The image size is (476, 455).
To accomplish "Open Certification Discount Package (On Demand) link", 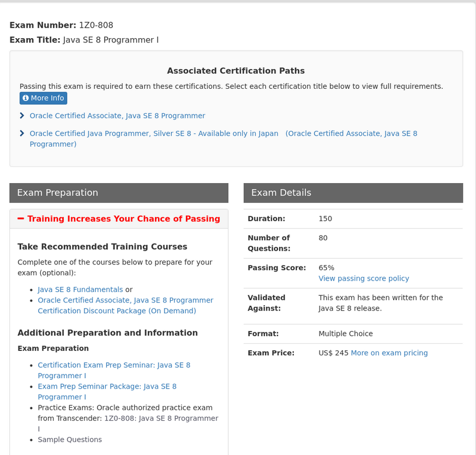I will (x=125, y=306).
